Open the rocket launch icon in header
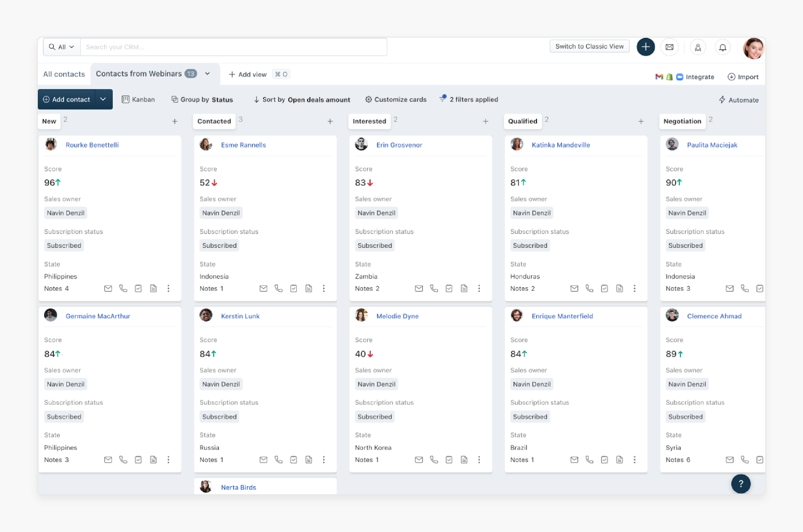 (x=697, y=47)
